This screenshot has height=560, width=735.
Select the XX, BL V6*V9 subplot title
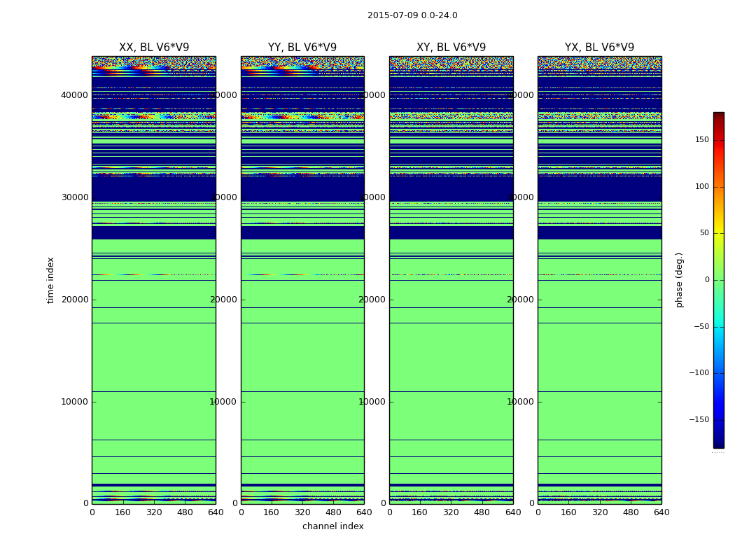[x=154, y=48]
